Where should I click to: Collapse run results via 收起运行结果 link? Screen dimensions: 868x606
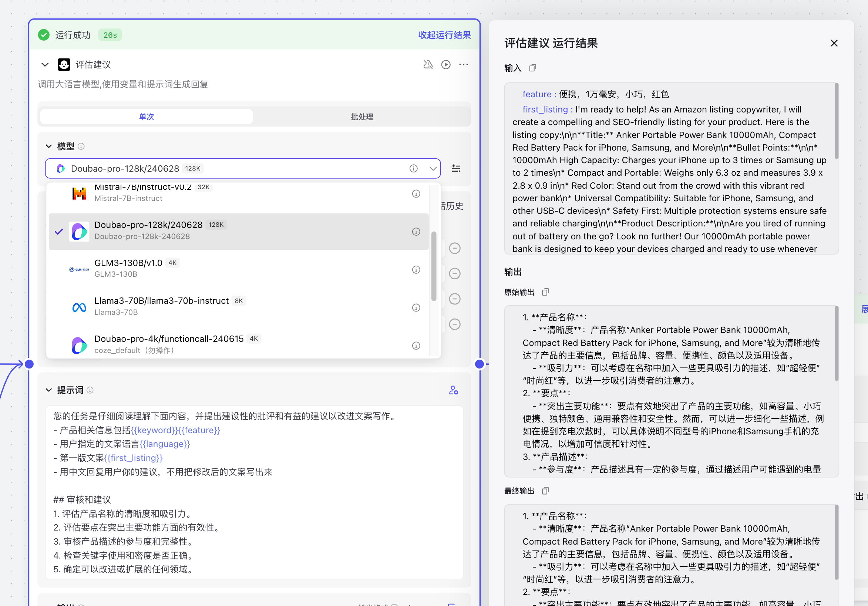click(x=444, y=35)
